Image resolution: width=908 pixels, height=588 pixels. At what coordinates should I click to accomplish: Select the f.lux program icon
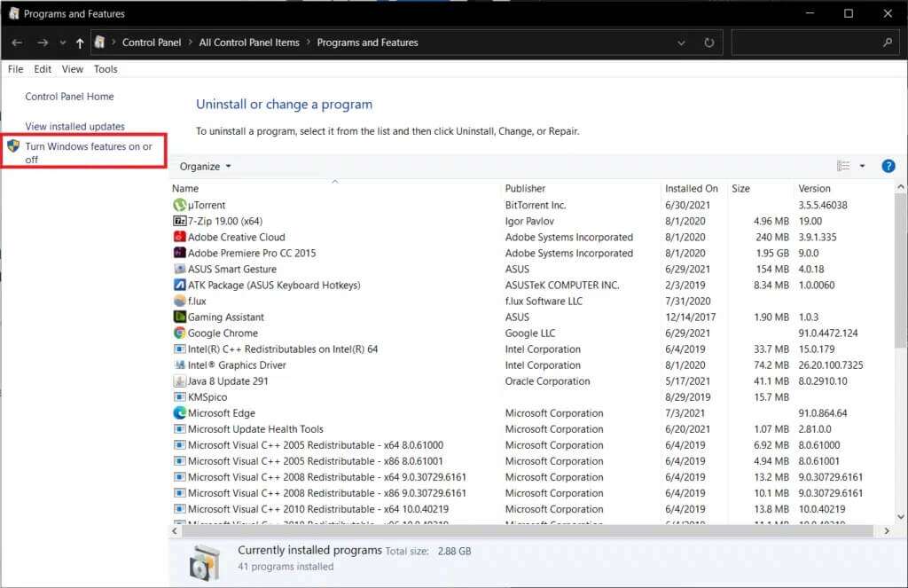[x=179, y=302]
